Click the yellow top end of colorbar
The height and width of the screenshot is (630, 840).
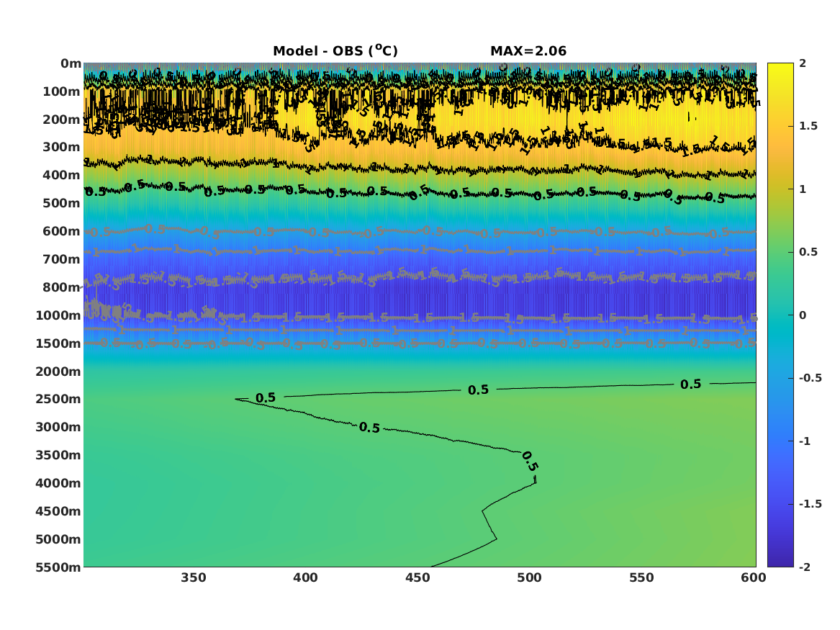click(780, 66)
